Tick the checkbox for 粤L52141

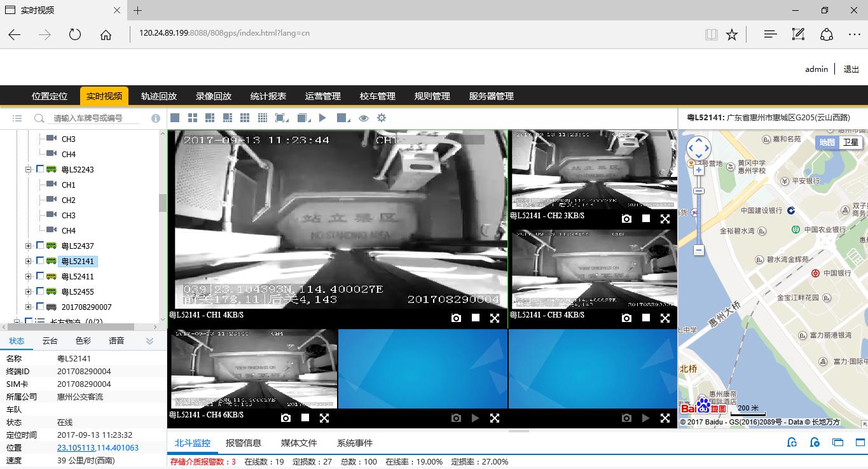coord(40,261)
